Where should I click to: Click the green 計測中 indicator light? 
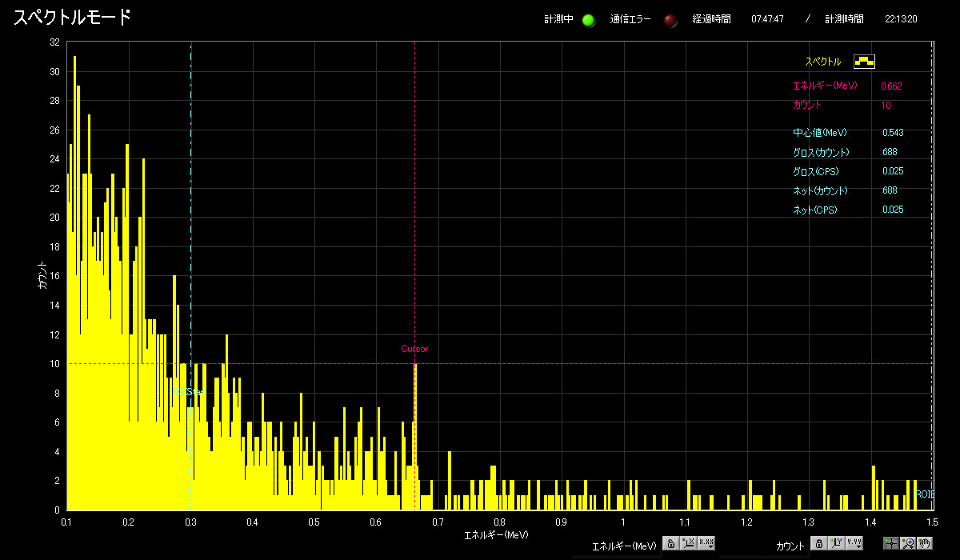[589, 20]
